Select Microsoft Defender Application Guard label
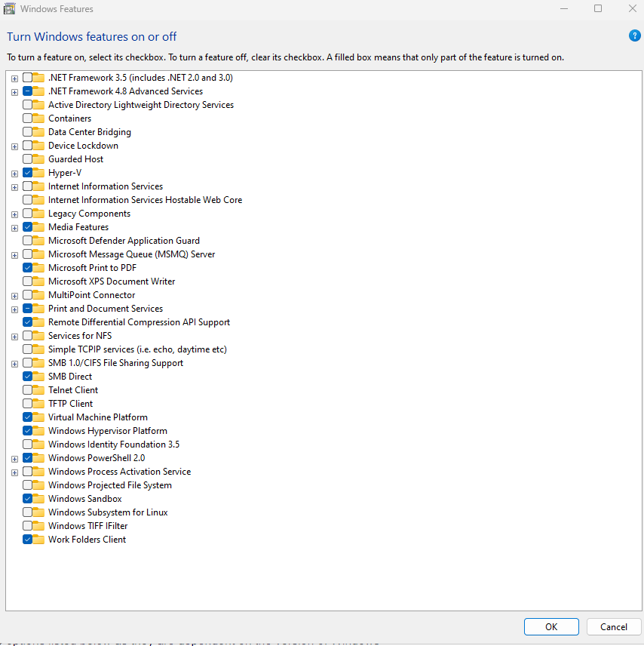 click(124, 241)
